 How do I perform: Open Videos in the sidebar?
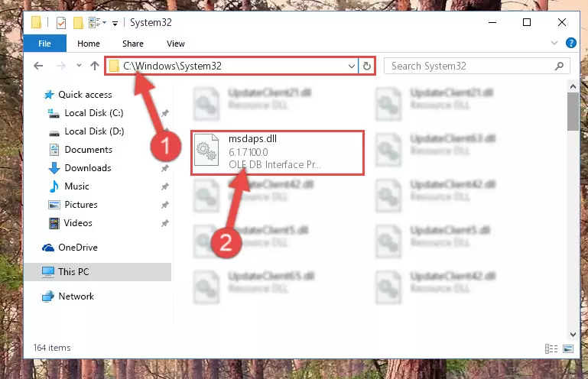click(78, 223)
